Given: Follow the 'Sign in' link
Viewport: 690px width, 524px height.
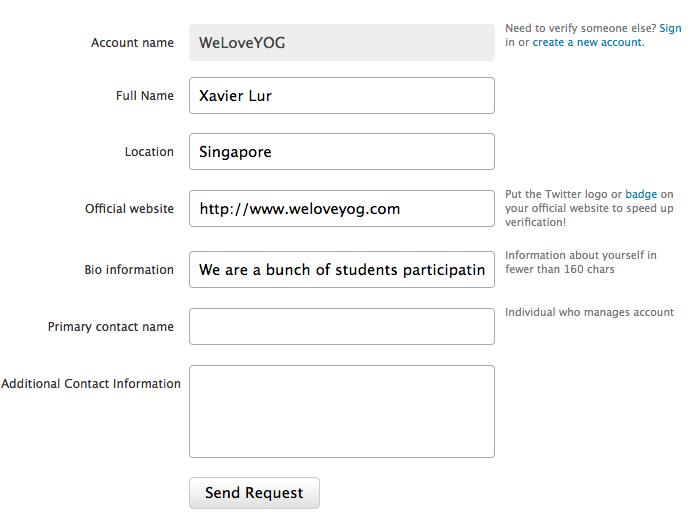Looking at the screenshot, I should (x=670, y=29).
